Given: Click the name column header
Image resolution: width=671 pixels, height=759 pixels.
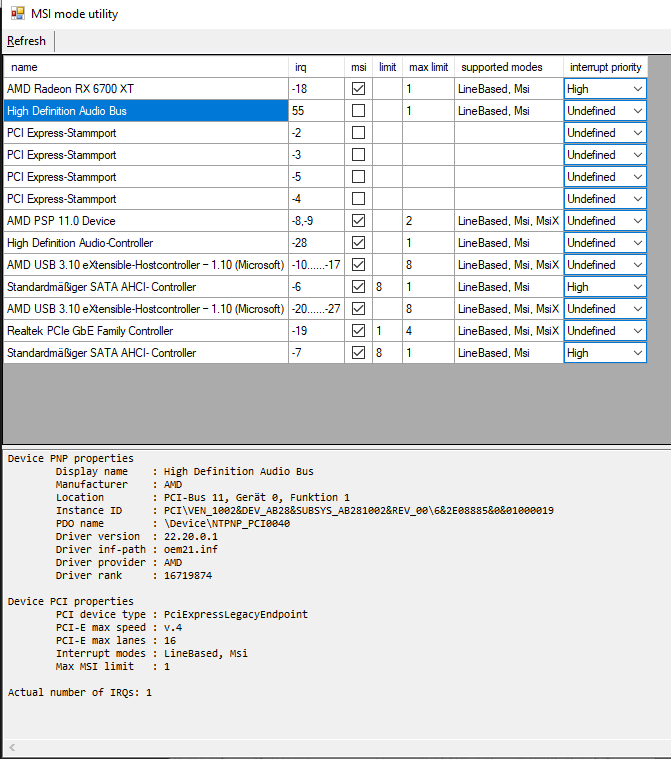Looking at the screenshot, I should pos(146,67).
